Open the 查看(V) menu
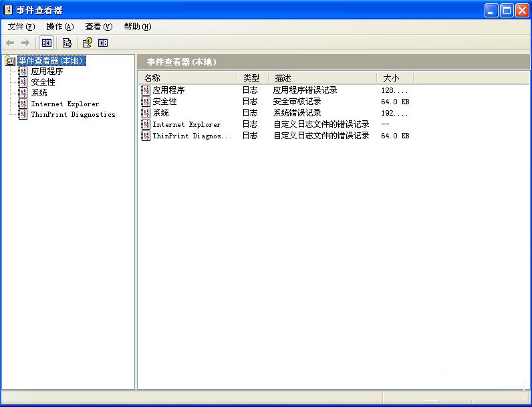Viewport: 532px width, 407px height. point(98,27)
